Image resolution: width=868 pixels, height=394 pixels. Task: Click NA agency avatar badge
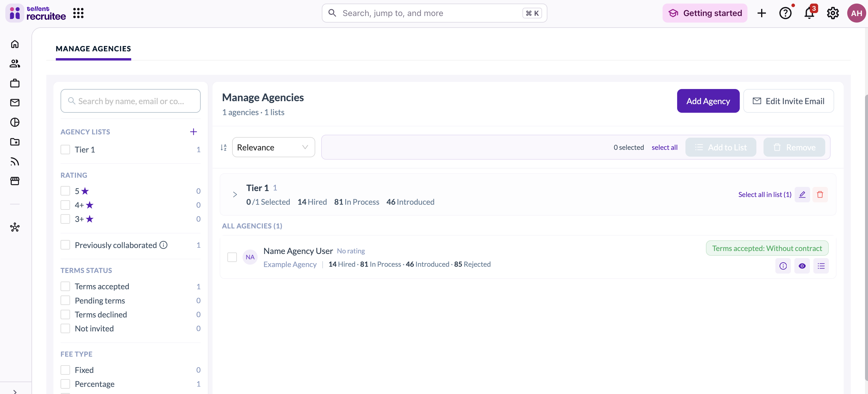(x=250, y=257)
